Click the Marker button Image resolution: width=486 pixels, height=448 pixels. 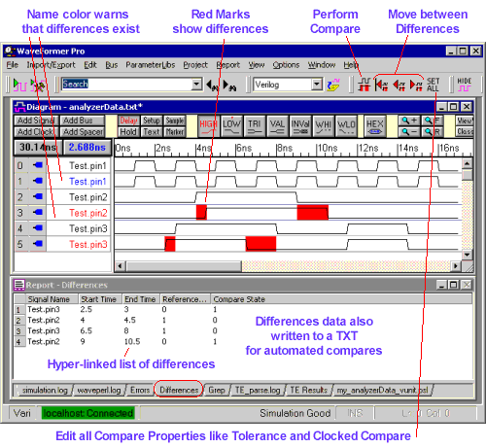point(175,131)
